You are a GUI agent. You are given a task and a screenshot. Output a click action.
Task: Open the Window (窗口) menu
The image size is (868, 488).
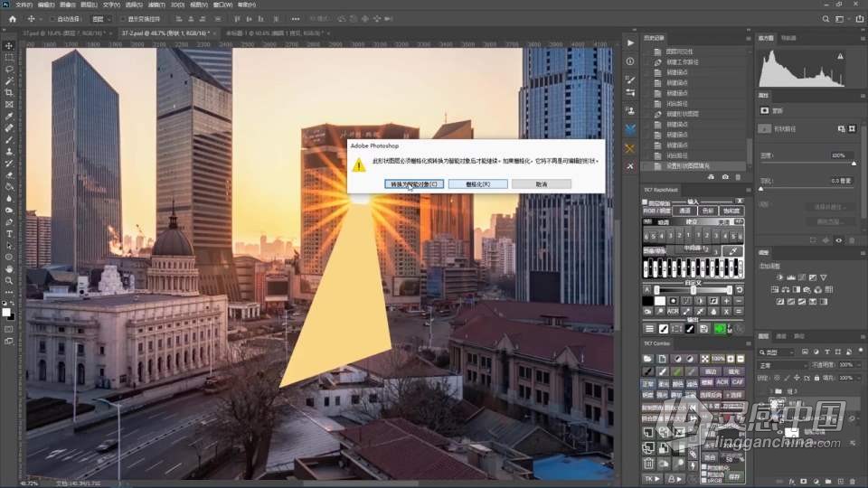(x=222, y=5)
